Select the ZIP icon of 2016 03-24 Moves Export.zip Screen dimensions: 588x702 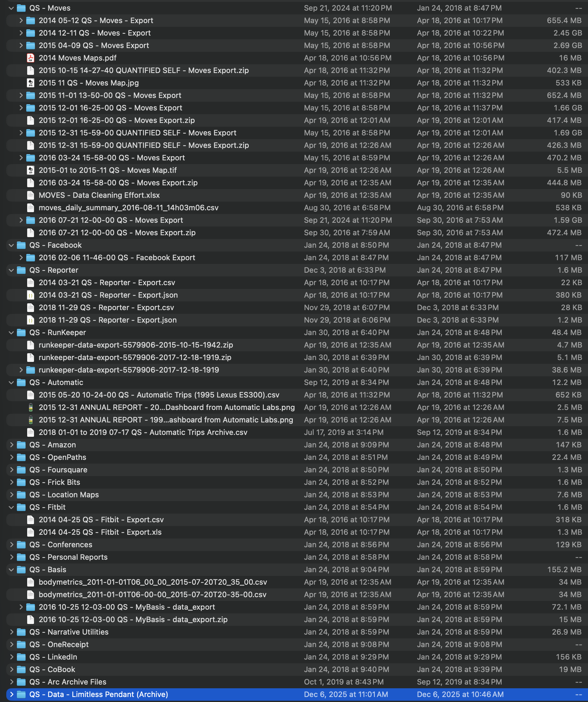coord(31,183)
